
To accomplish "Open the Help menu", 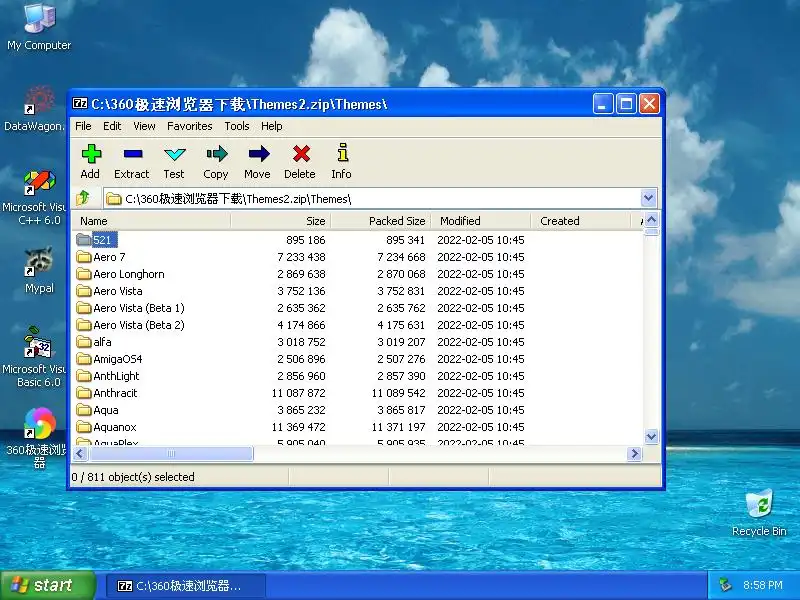I will click(271, 126).
